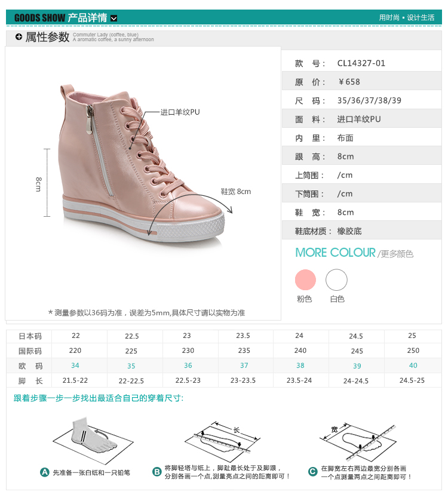Click the 进口羊纹PU material callout label
The width and height of the screenshot is (448, 501).
pyautogui.click(x=180, y=112)
